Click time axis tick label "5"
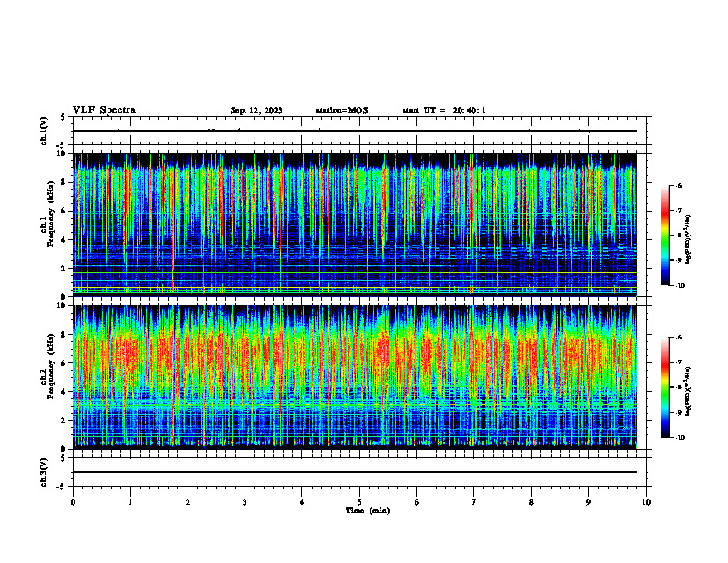Viewport: 728px width, 563px height. coord(359,502)
